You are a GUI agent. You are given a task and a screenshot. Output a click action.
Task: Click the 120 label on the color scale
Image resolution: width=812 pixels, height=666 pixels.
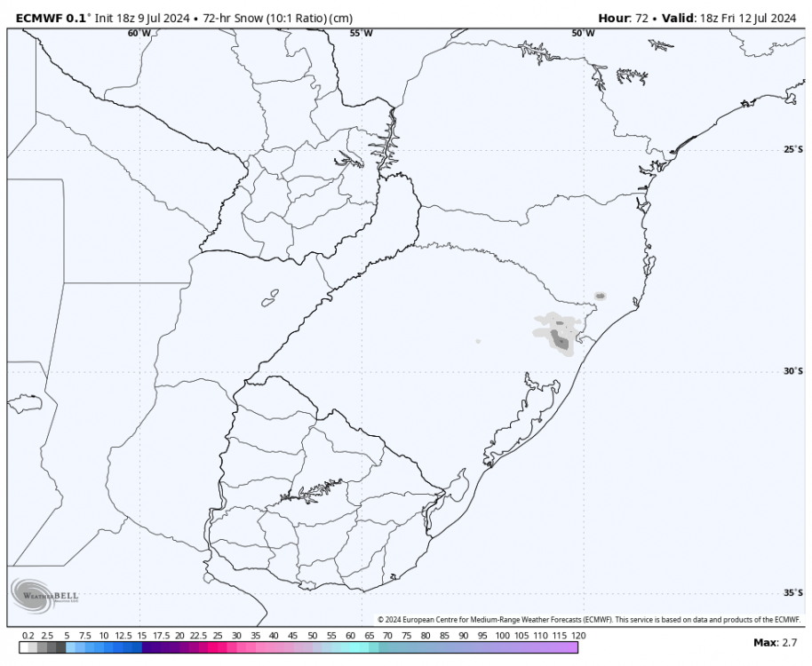[x=578, y=636]
